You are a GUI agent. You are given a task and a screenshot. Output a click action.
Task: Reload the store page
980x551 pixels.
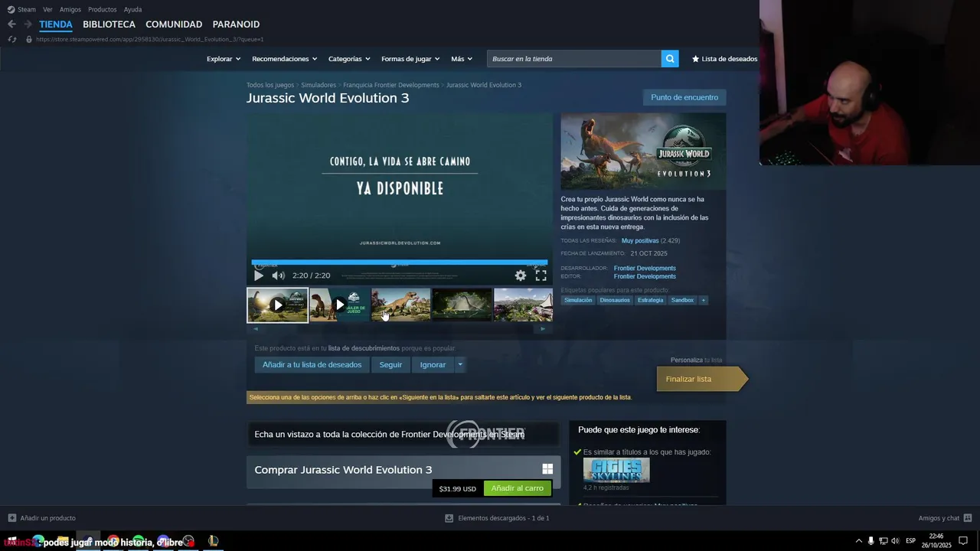point(11,39)
